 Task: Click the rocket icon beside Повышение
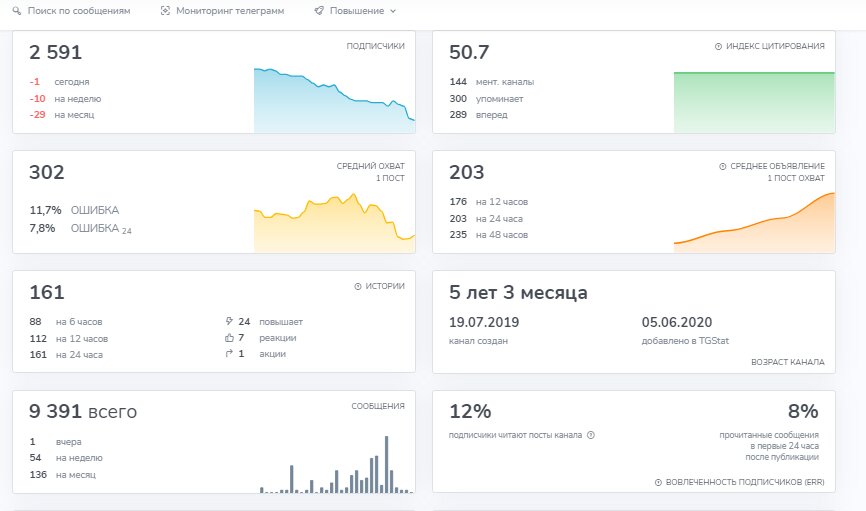(x=318, y=11)
